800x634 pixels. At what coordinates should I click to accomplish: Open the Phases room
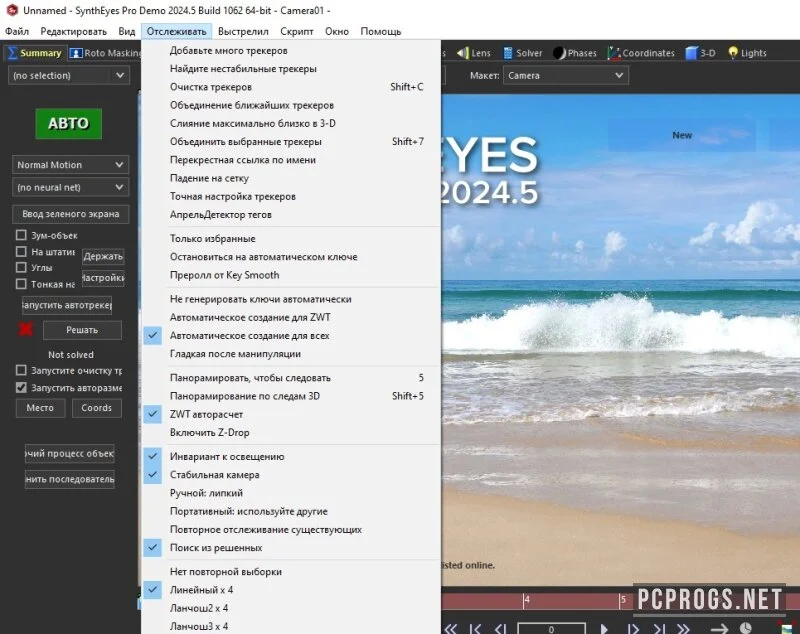[x=575, y=53]
